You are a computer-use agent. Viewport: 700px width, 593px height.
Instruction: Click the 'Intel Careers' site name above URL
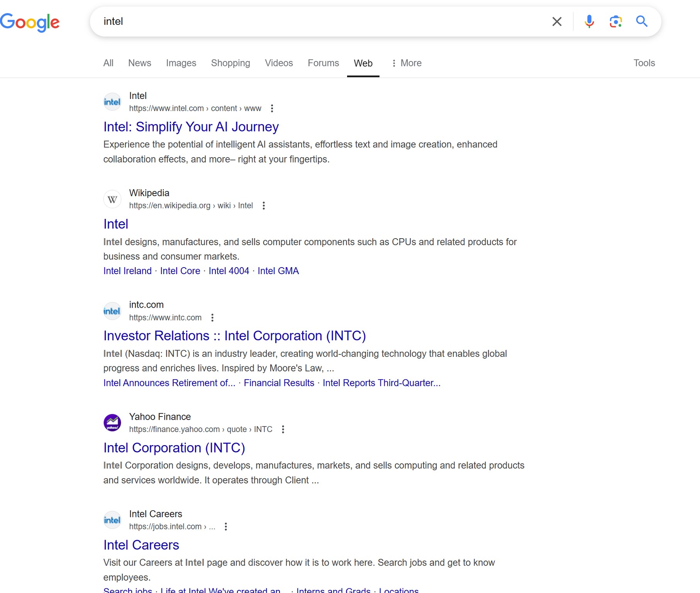pos(156,514)
